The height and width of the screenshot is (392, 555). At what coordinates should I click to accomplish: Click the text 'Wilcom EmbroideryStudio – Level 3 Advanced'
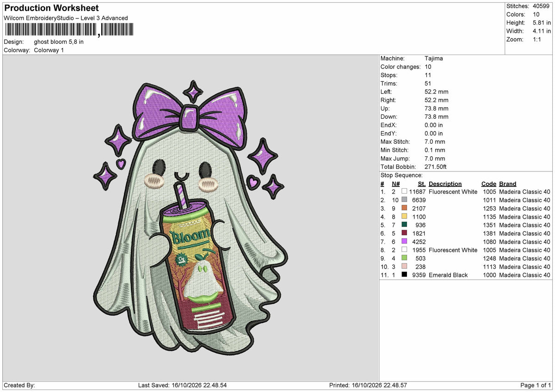point(66,18)
